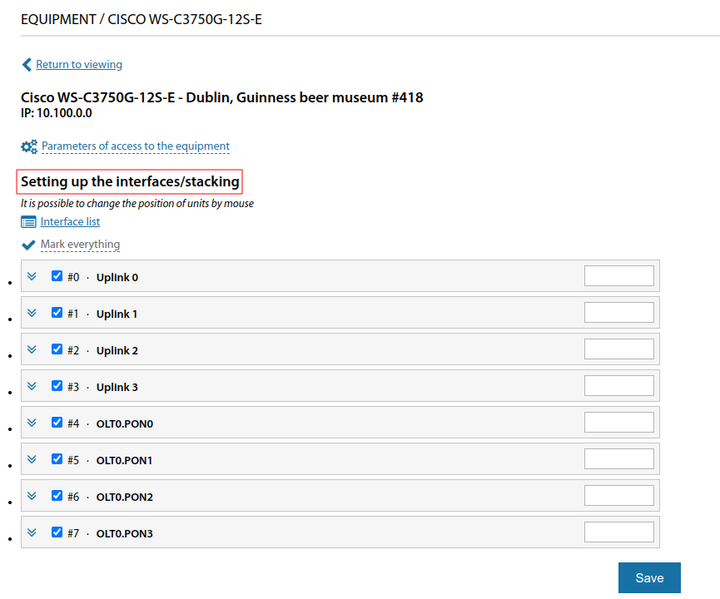Image resolution: width=720 pixels, height=599 pixels.
Task: Click the checkmark icon beside Mark everything
Action: pyautogui.click(x=28, y=245)
